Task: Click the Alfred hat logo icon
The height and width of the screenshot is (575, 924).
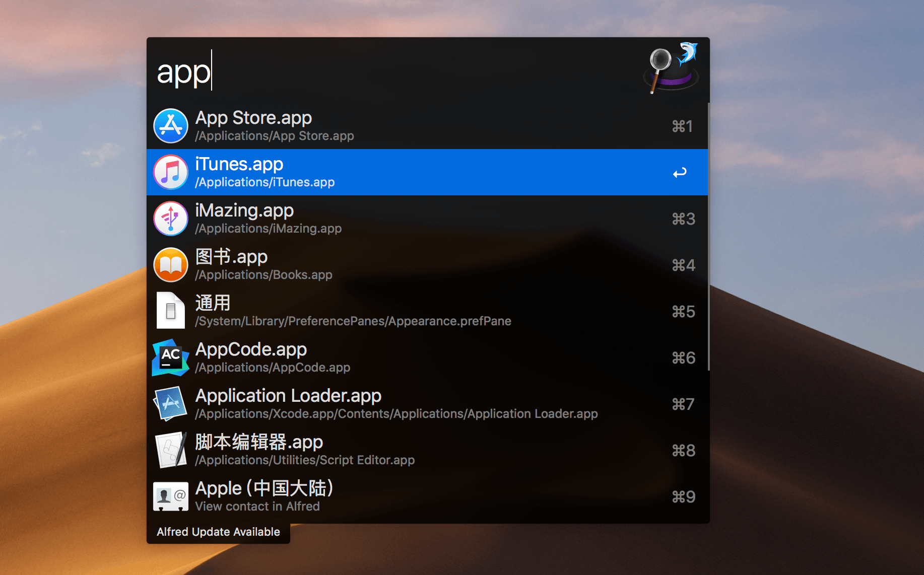Action: 672,68
